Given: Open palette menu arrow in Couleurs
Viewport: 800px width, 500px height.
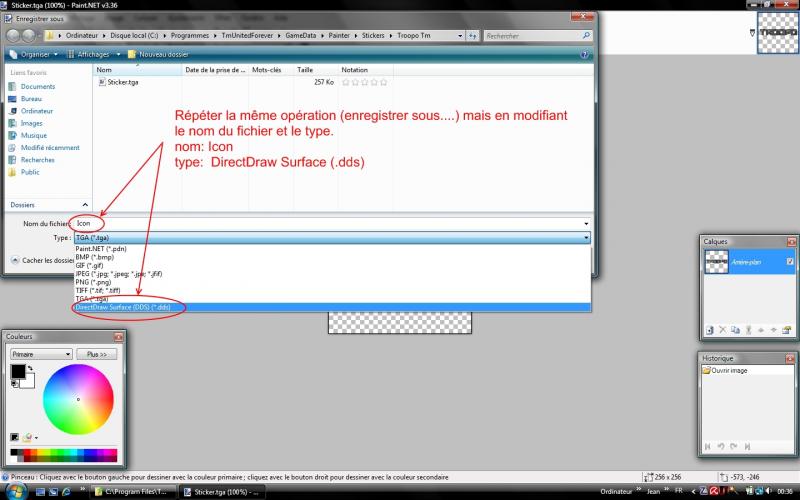Looking at the screenshot, I should (36, 438).
